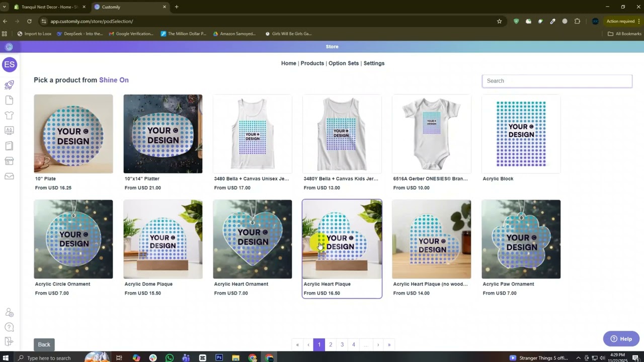644x362 pixels.
Task: Jump to the last page with double arrow
Action: pyautogui.click(x=389, y=344)
